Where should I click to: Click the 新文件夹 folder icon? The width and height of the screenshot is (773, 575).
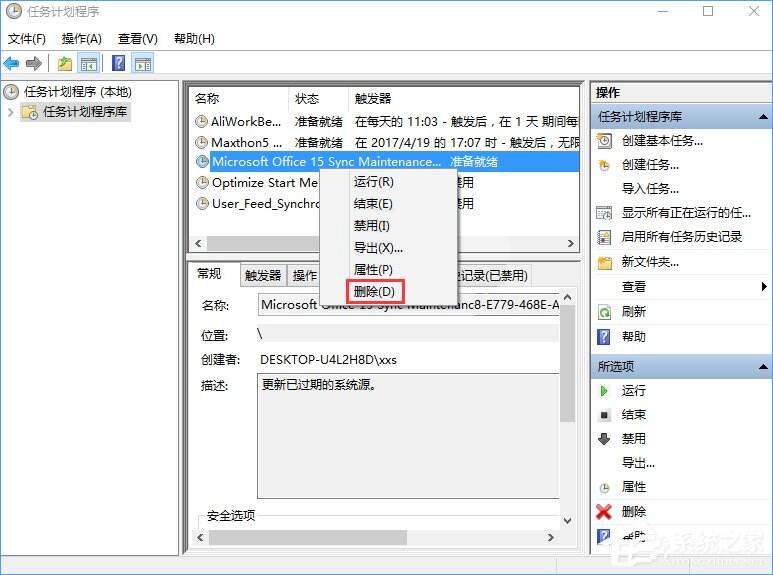point(604,262)
